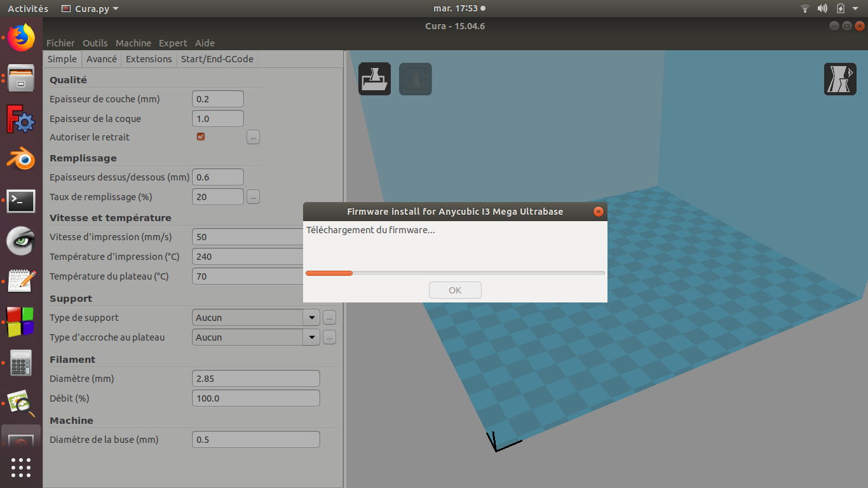The height and width of the screenshot is (488, 868).
Task: Launch Blender from the dock
Action: coord(21,159)
